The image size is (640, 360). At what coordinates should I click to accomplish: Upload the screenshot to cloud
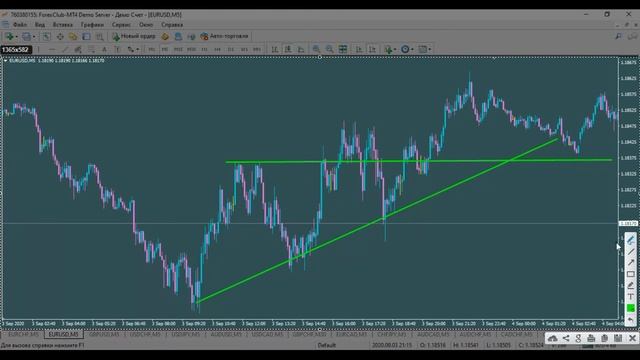pyautogui.click(x=552, y=338)
